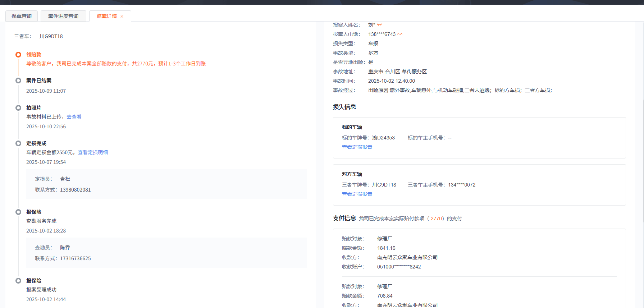Select the 案件已结案 timeline circle
The height and width of the screenshot is (308, 644).
[18, 81]
